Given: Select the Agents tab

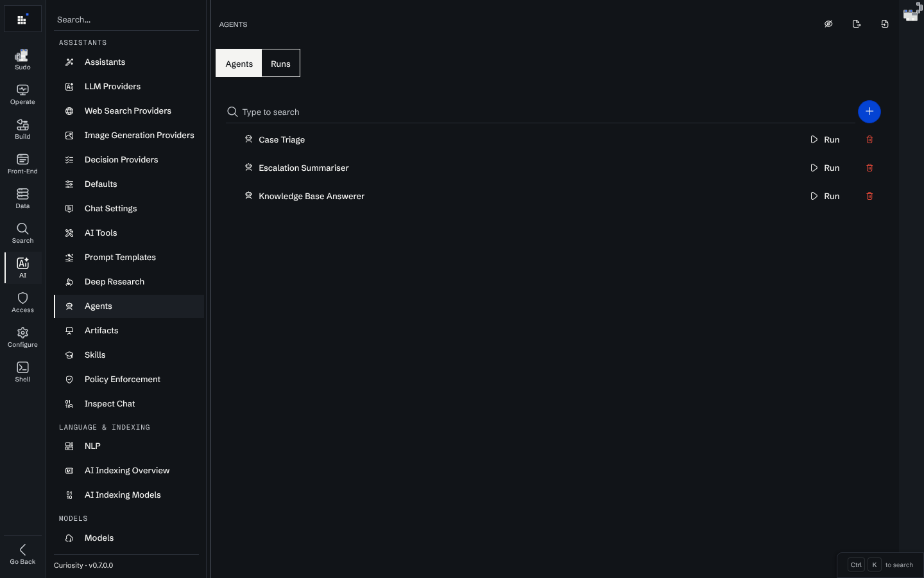Looking at the screenshot, I should [x=239, y=64].
